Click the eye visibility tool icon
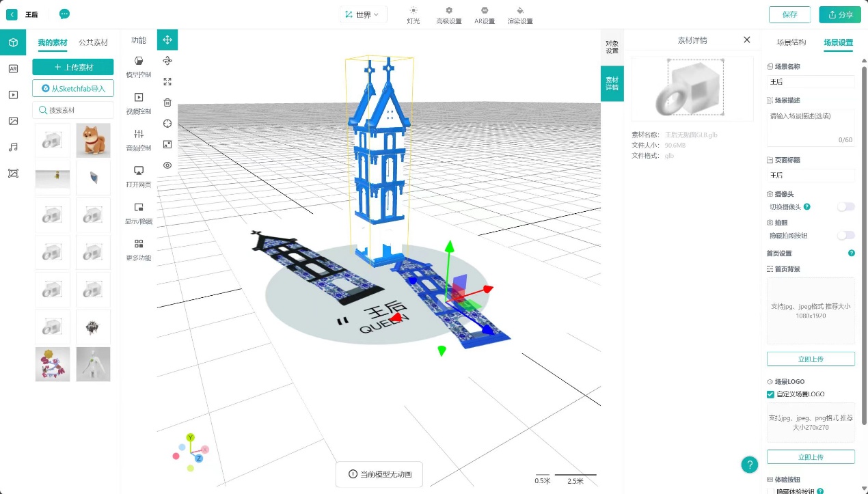Image resolution: width=868 pixels, height=494 pixels. point(167,165)
